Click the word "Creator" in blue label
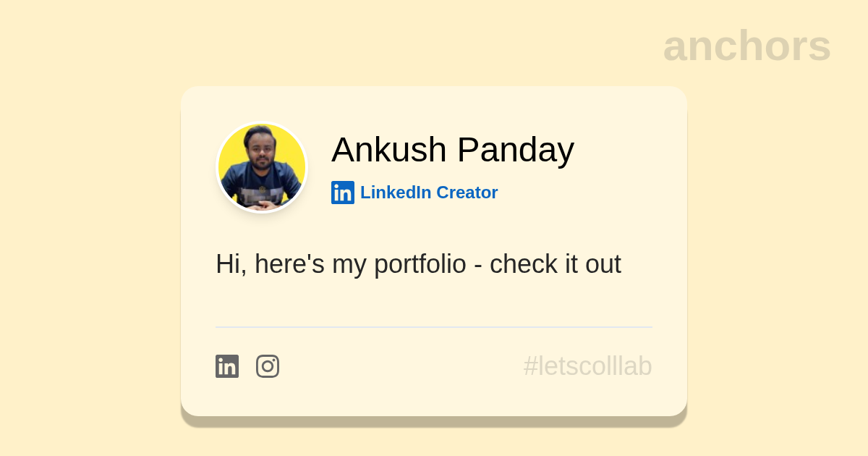The width and height of the screenshot is (868, 456). [467, 193]
